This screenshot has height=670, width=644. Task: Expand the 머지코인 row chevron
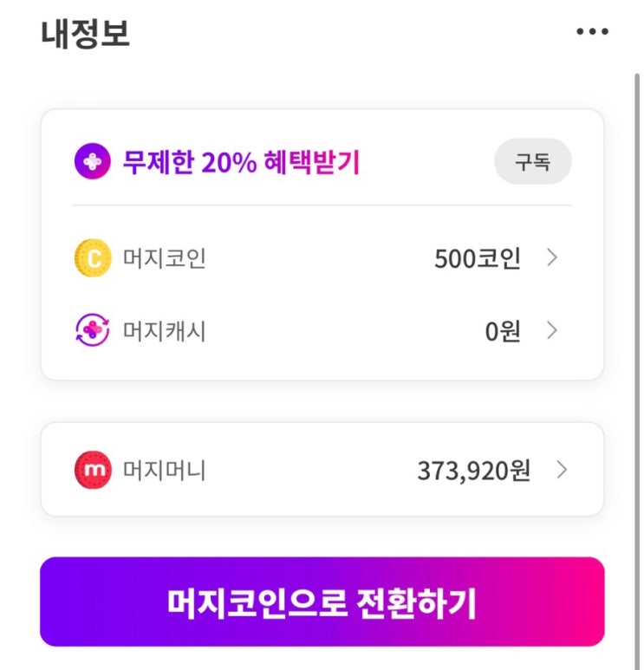coord(552,258)
